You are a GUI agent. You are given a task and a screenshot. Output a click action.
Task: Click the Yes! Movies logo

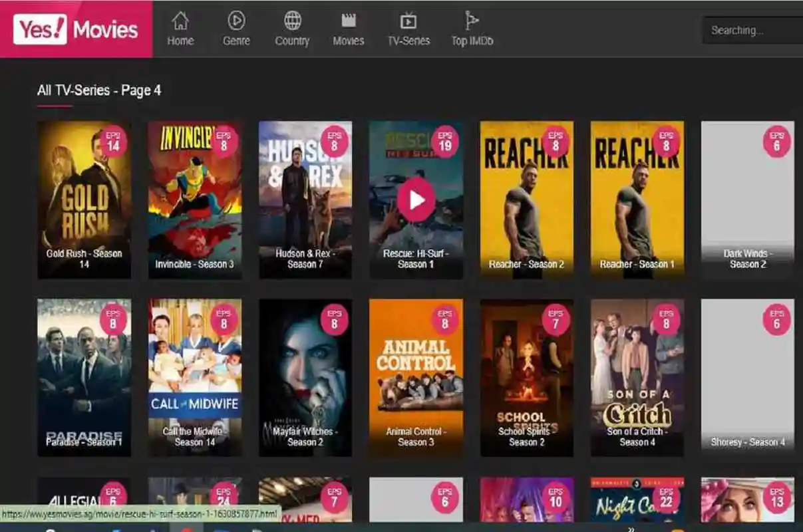pyautogui.click(x=76, y=30)
